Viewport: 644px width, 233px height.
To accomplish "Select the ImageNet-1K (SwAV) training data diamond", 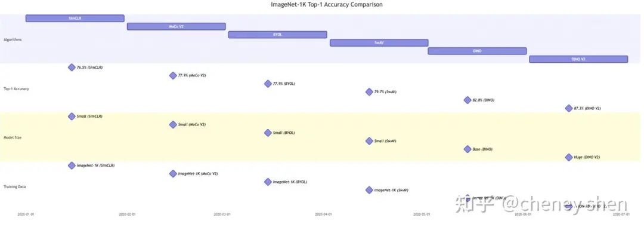I will pyautogui.click(x=369, y=190).
